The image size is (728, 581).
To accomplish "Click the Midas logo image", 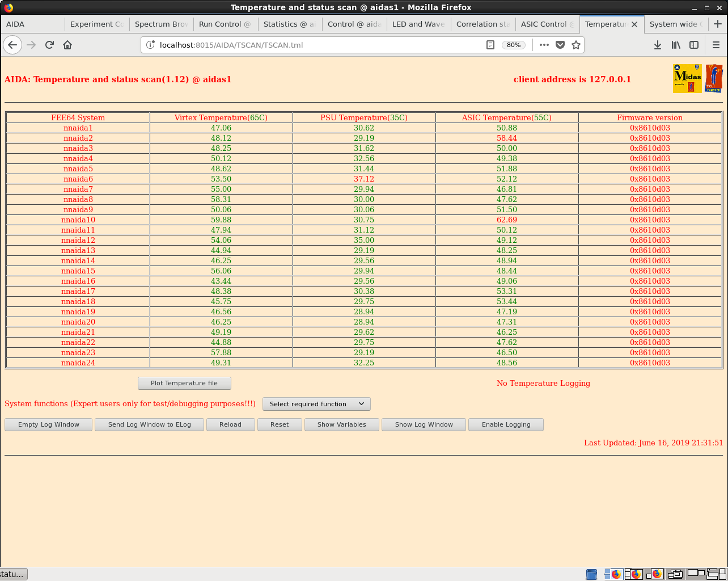I will coord(687,78).
